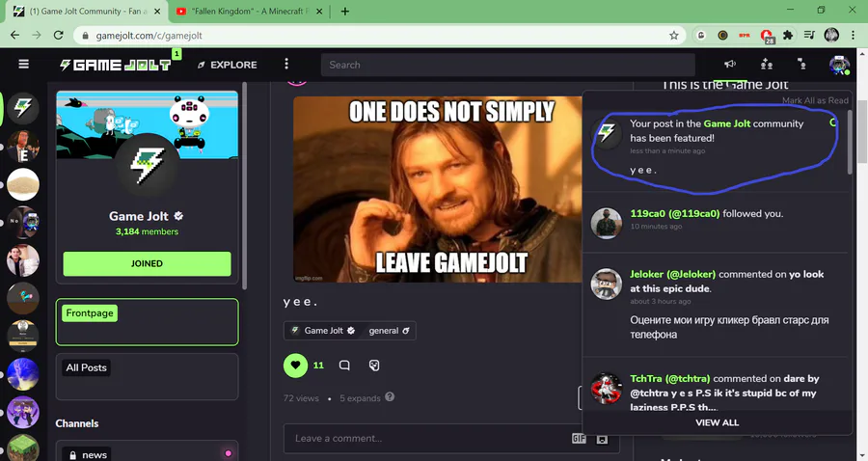Open the One Does Not Simply meme image

point(437,189)
